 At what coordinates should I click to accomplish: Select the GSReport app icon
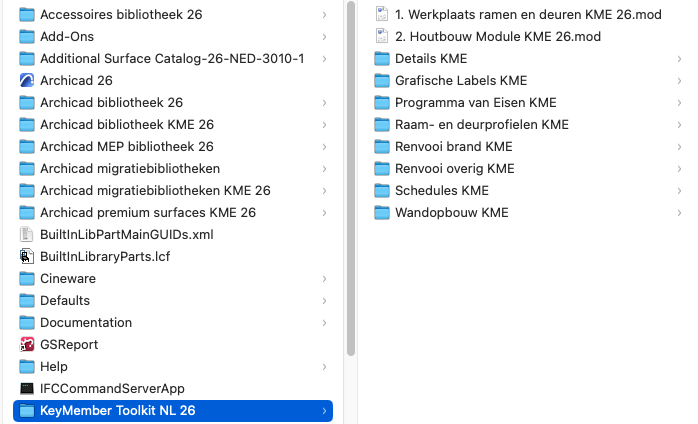pyautogui.click(x=27, y=345)
